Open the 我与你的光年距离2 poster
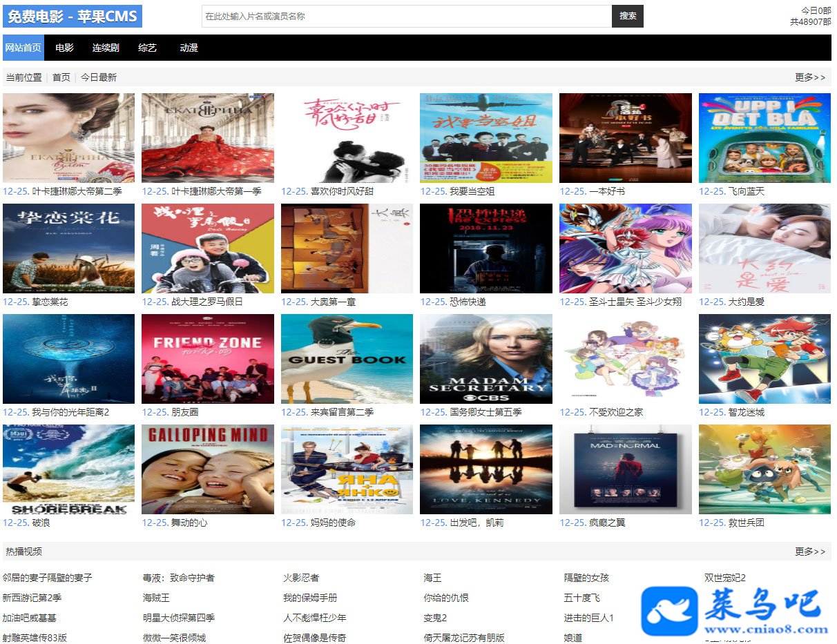 [x=69, y=359]
